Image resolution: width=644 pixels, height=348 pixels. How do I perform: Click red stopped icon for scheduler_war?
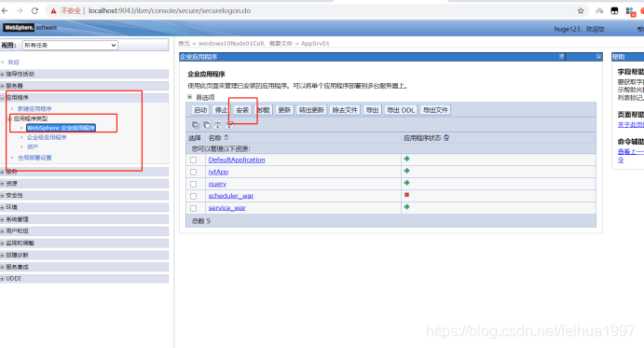coord(406,195)
